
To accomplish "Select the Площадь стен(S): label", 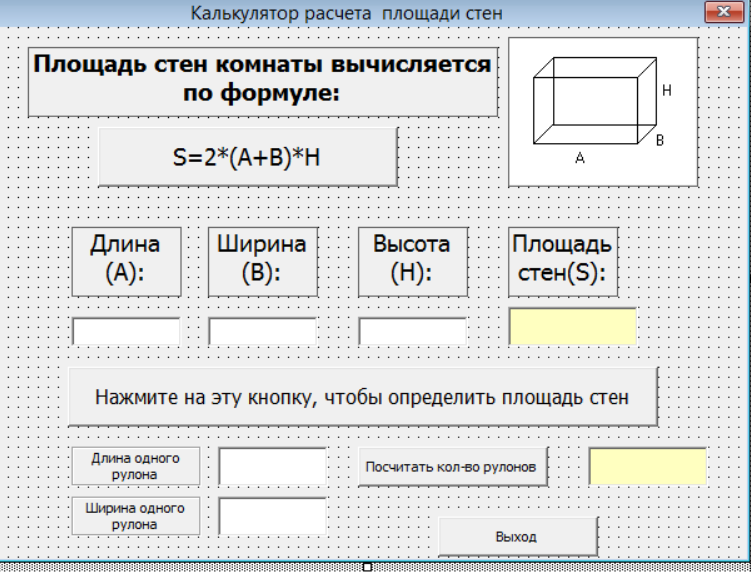I will (x=563, y=262).
